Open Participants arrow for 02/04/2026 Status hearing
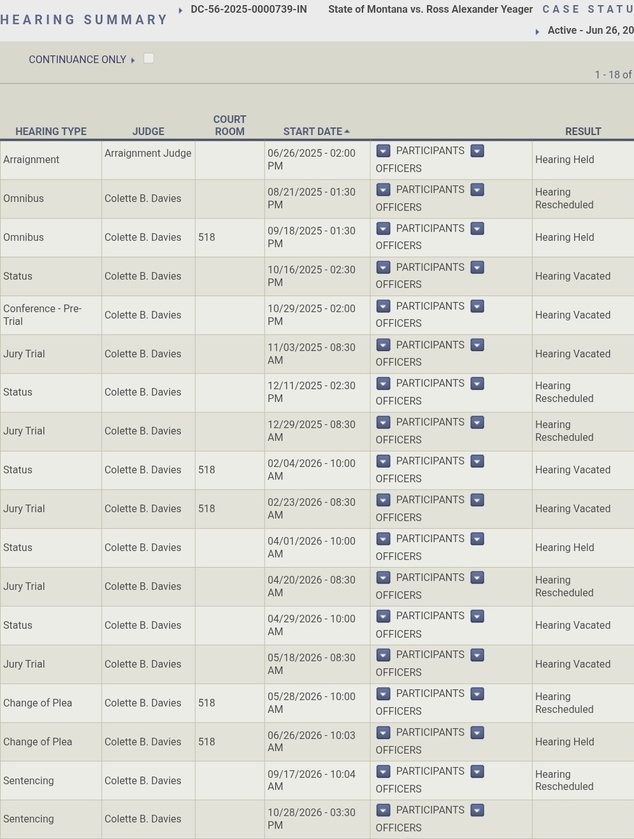Viewport: 634px width, 839px height. [x=383, y=461]
